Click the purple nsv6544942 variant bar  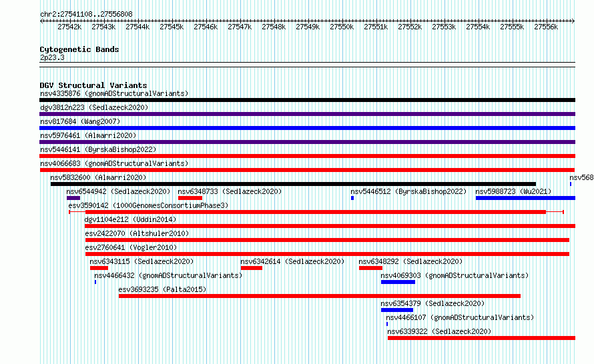pyautogui.click(x=73, y=198)
